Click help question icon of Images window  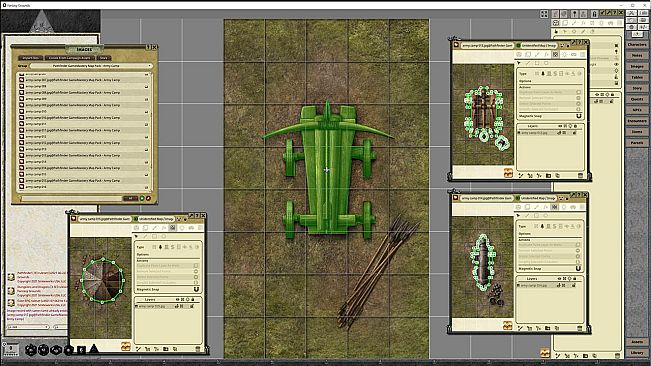(148, 47)
